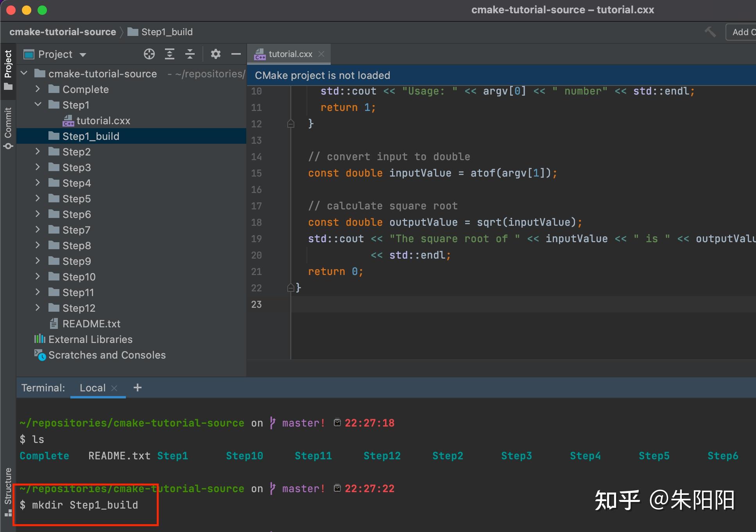Open Project panel settings gear
Viewport: 756px width, 532px height.
click(215, 54)
